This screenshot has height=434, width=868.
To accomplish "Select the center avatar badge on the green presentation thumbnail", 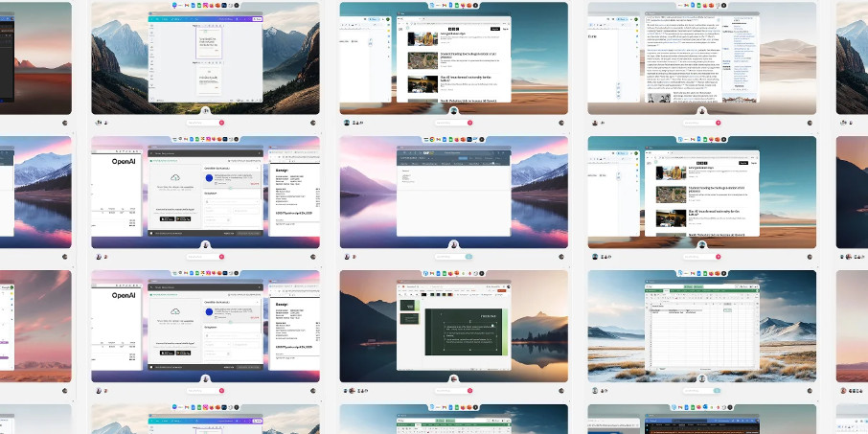I will coord(453,379).
